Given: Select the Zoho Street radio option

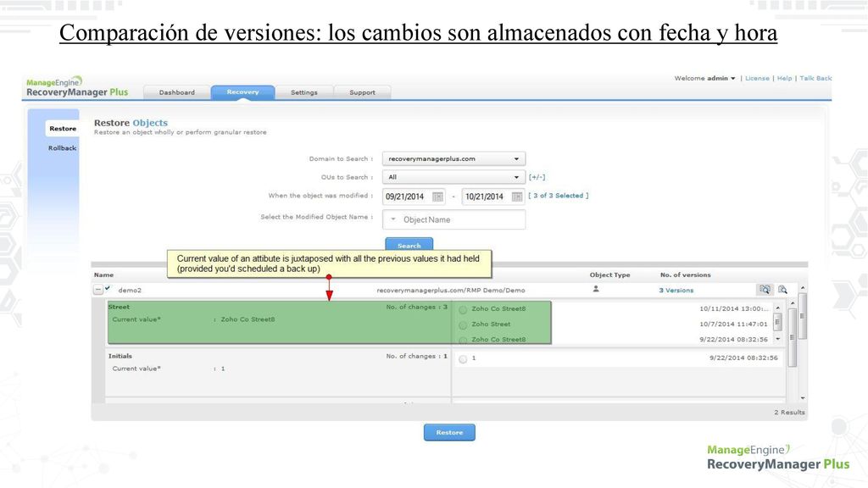Looking at the screenshot, I should click(x=463, y=324).
